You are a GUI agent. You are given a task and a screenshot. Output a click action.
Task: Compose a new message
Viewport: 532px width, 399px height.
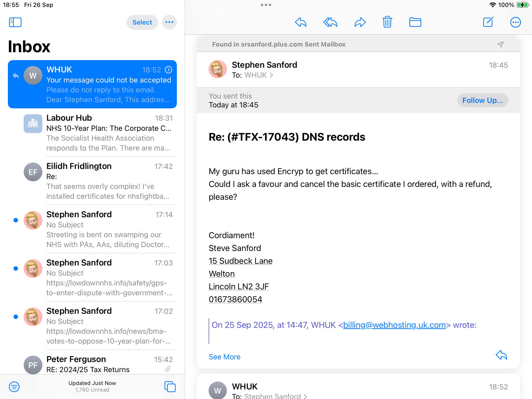coord(488,22)
